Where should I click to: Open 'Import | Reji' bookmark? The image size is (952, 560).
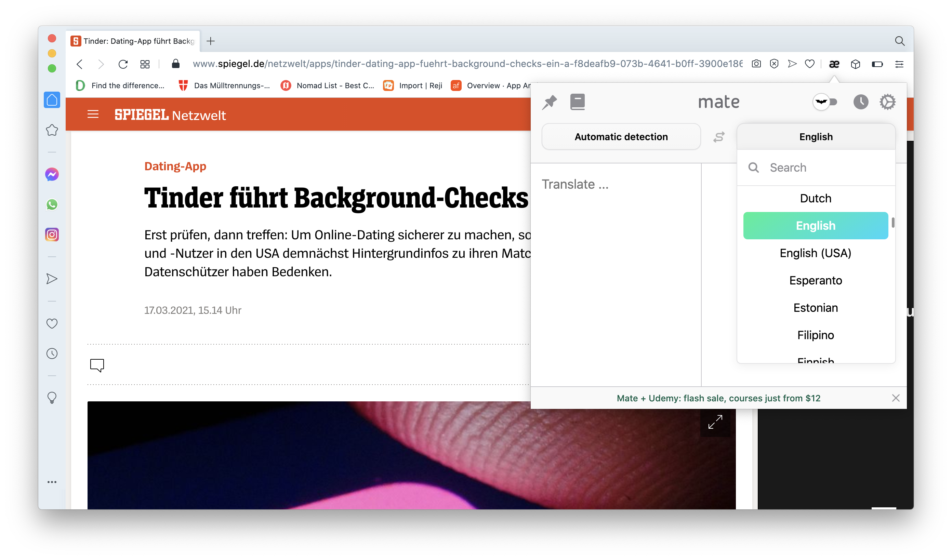(x=412, y=86)
